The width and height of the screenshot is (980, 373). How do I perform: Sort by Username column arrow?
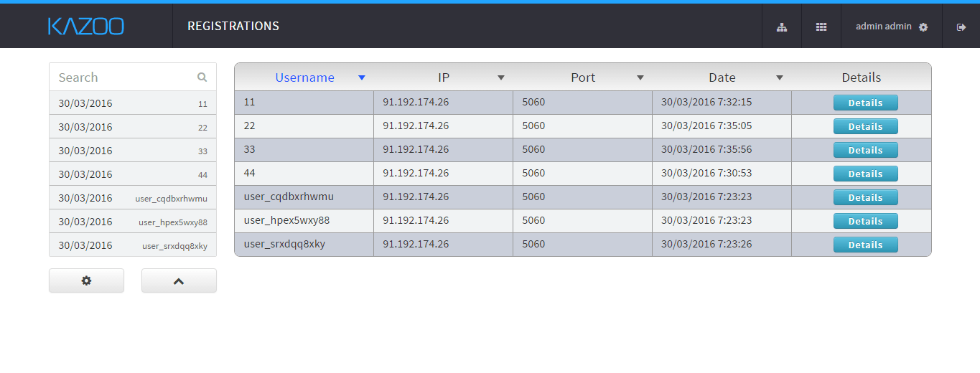click(362, 77)
